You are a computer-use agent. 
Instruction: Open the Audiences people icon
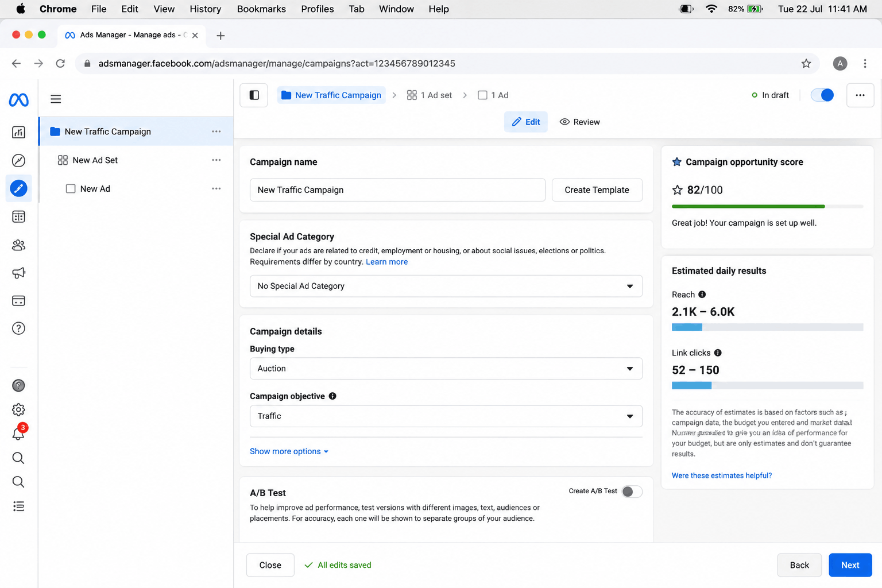click(18, 245)
